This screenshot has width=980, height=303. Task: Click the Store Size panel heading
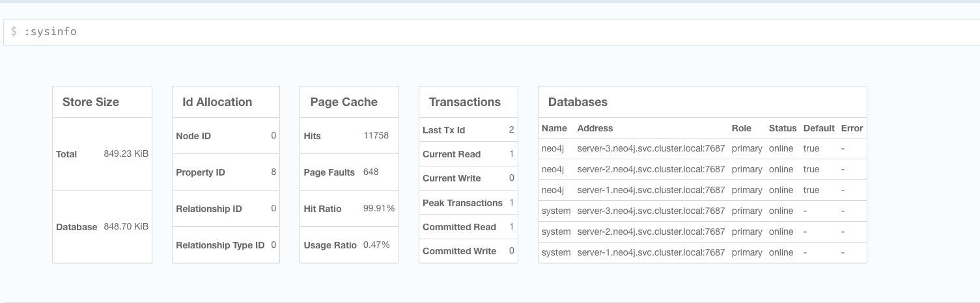coord(91,102)
